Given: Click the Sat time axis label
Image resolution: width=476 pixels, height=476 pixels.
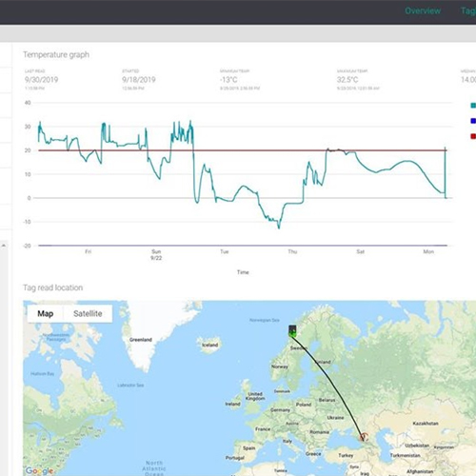Looking at the screenshot, I should coord(360,251).
